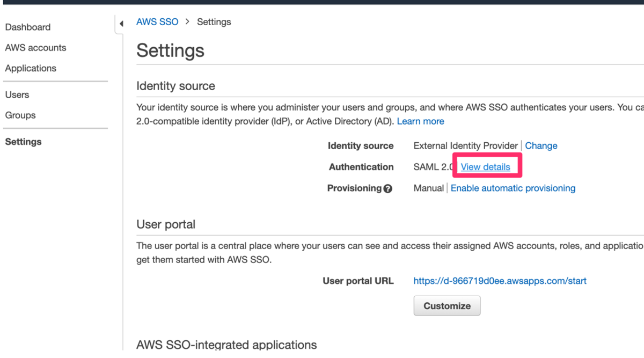Click the User portal section heading
This screenshot has height=358, width=644.
click(166, 224)
